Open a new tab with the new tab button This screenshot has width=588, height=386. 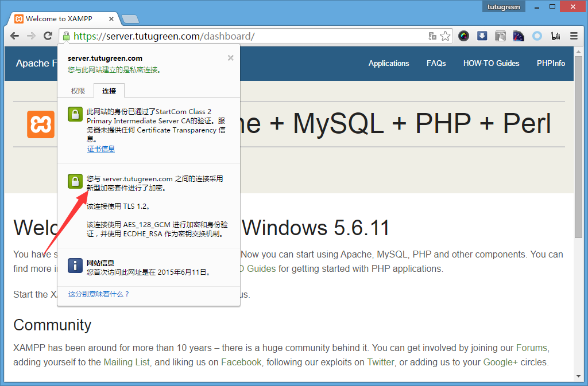click(x=130, y=19)
